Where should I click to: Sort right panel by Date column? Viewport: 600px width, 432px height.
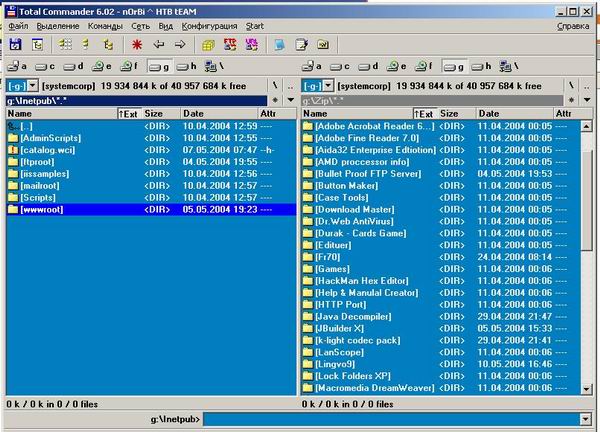tap(515, 114)
